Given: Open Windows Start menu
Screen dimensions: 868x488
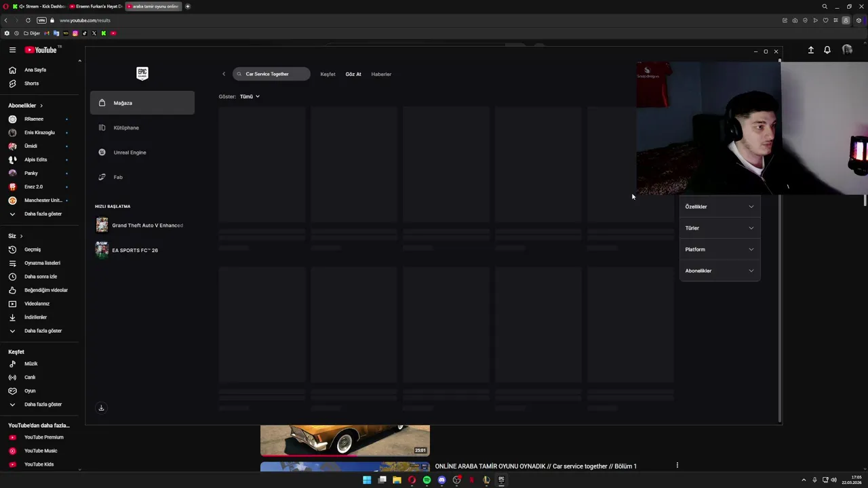Looking at the screenshot, I should pyautogui.click(x=367, y=480).
